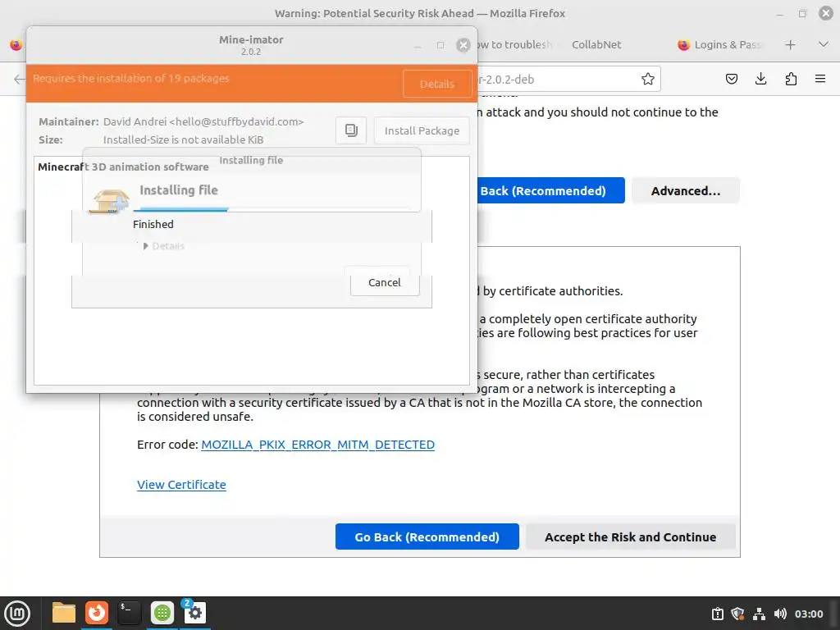Click the Install Package button
This screenshot has width=840, height=630.
tap(422, 130)
